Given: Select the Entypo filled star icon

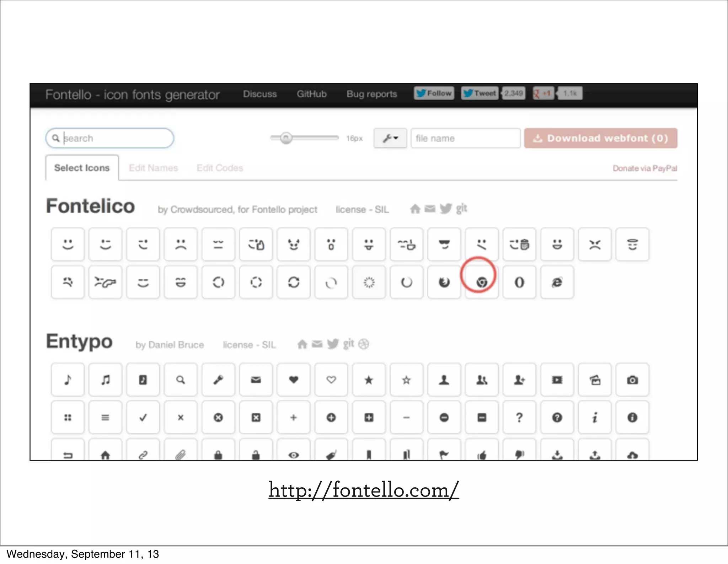Looking at the screenshot, I should point(369,380).
